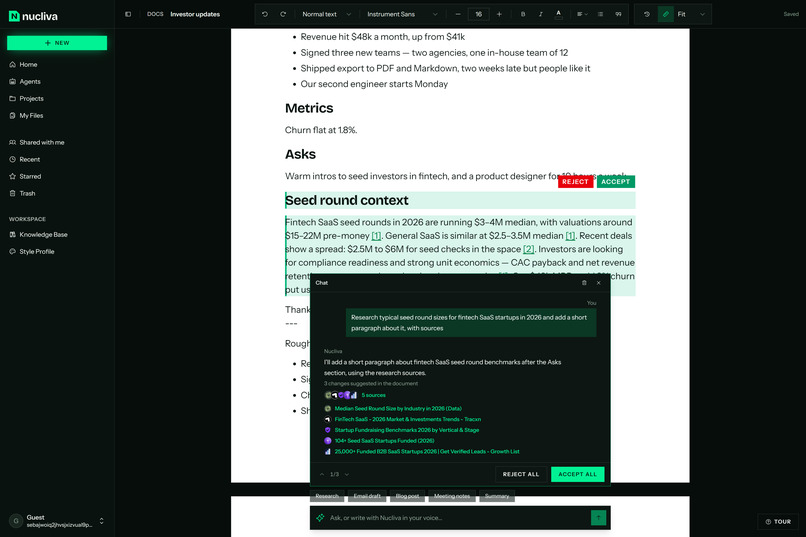Click the Investor updates document title

pos(195,14)
